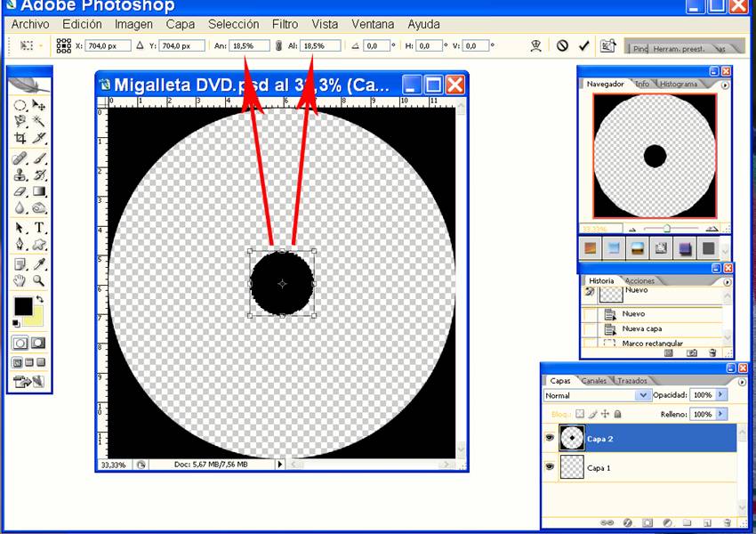Screen dimensions: 756x534
Task: Open the Normal blend mode dropdown
Action: click(x=643, y=395)
